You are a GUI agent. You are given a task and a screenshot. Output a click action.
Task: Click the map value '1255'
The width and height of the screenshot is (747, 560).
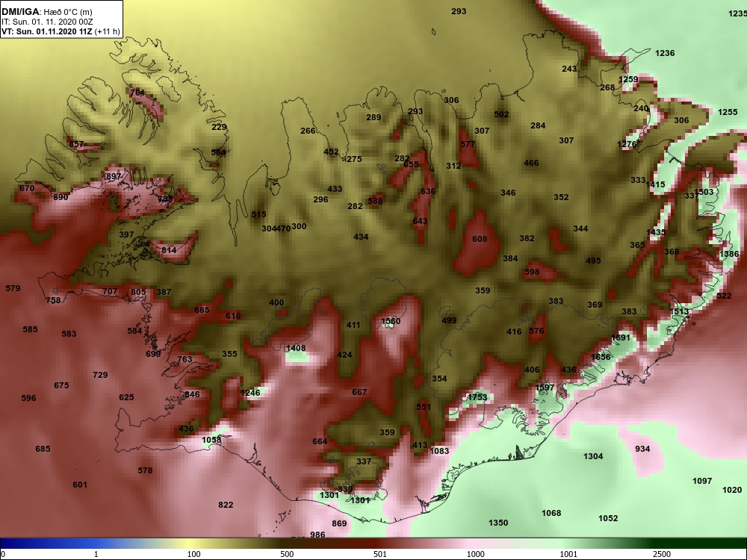(728, 112)
